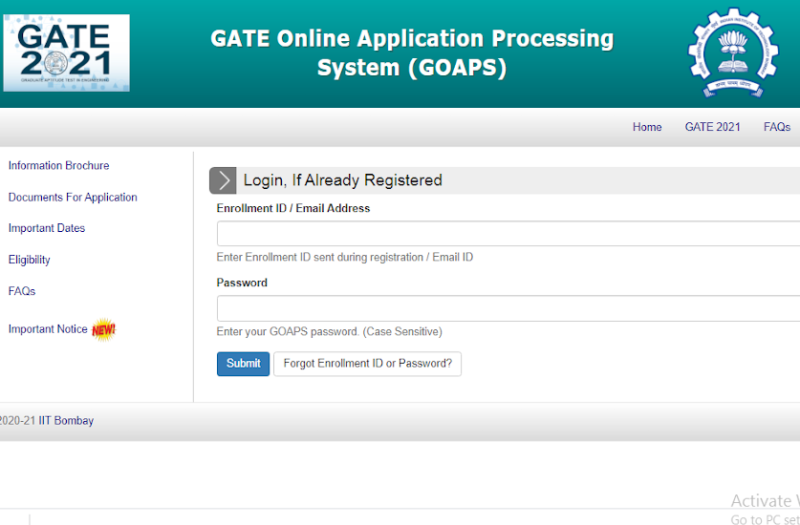Screen dimensions: 800x525
Task: Click the IIT Bombay emblem in header
Action: tap(732, 53)
